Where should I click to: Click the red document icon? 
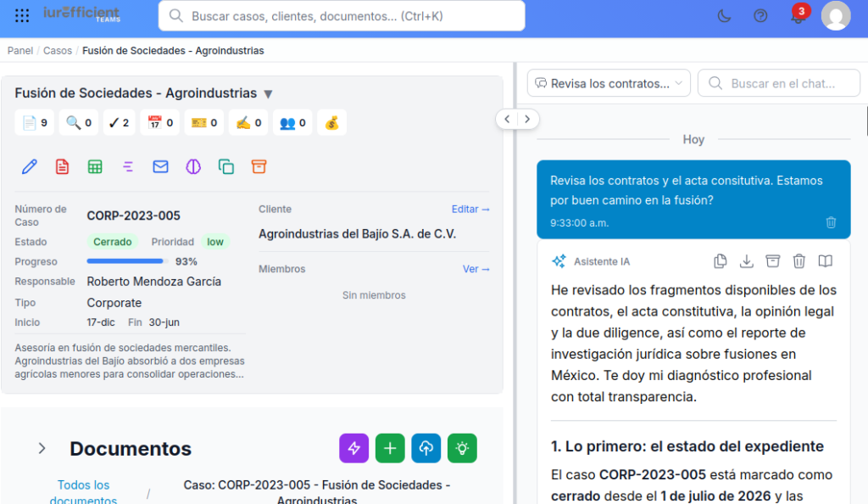62,166
